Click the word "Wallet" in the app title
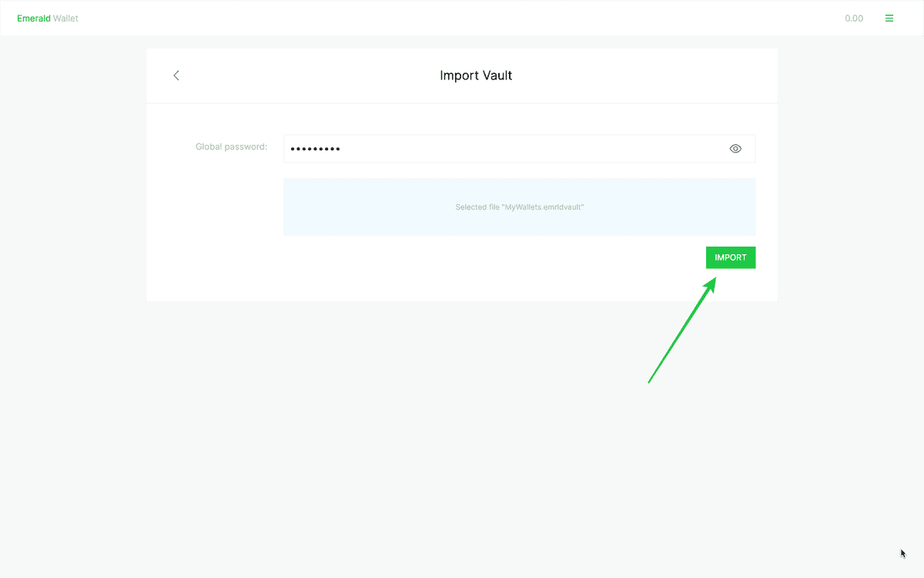 [65, 18]
